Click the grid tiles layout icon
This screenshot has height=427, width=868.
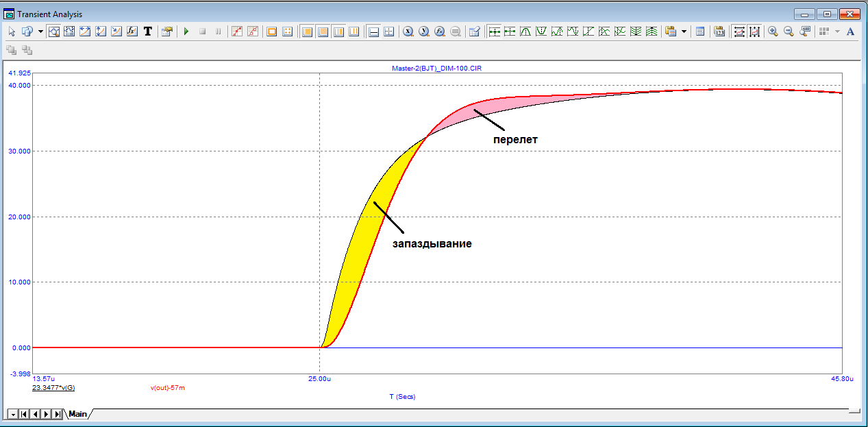[x=824, y=32]
